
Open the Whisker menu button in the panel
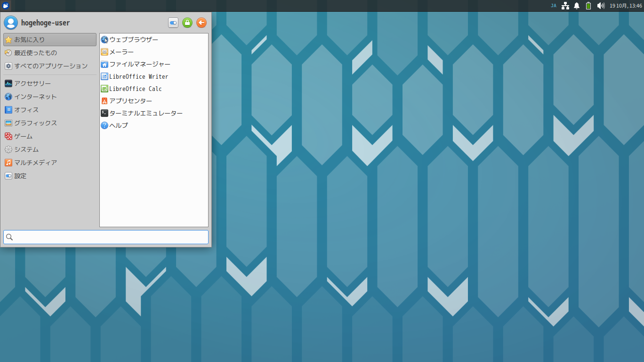[x=6, y=6]
